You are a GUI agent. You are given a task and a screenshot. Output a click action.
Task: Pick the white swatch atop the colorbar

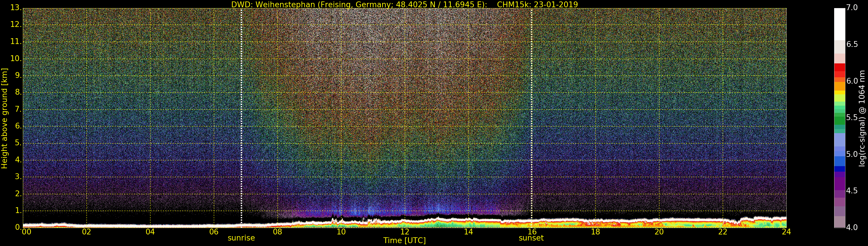point(839,24)
